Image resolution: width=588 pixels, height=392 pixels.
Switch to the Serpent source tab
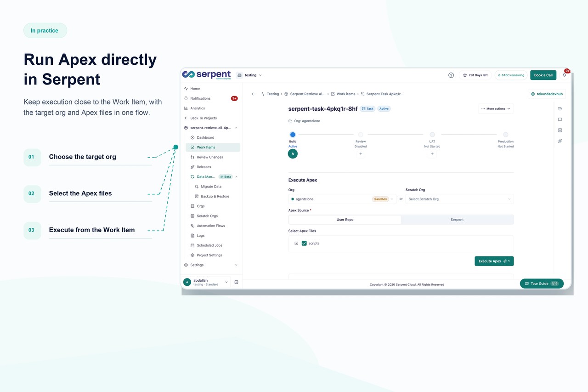[457, 220]
